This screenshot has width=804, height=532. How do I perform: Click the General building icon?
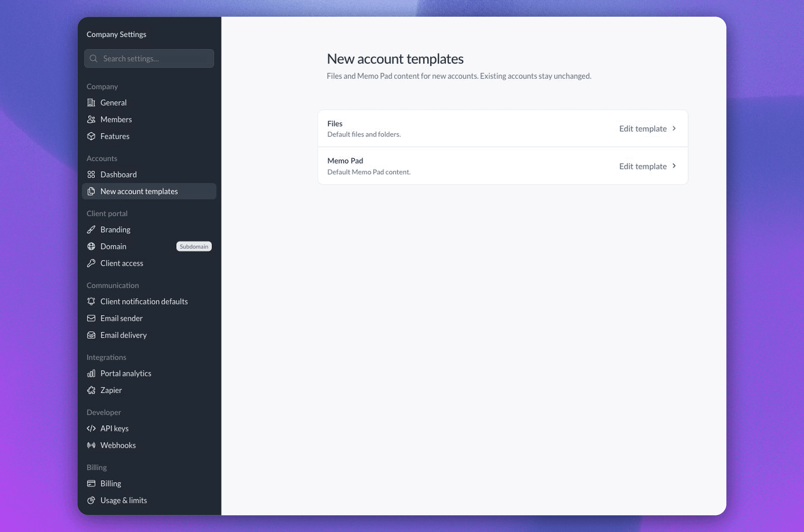point(91,102)
